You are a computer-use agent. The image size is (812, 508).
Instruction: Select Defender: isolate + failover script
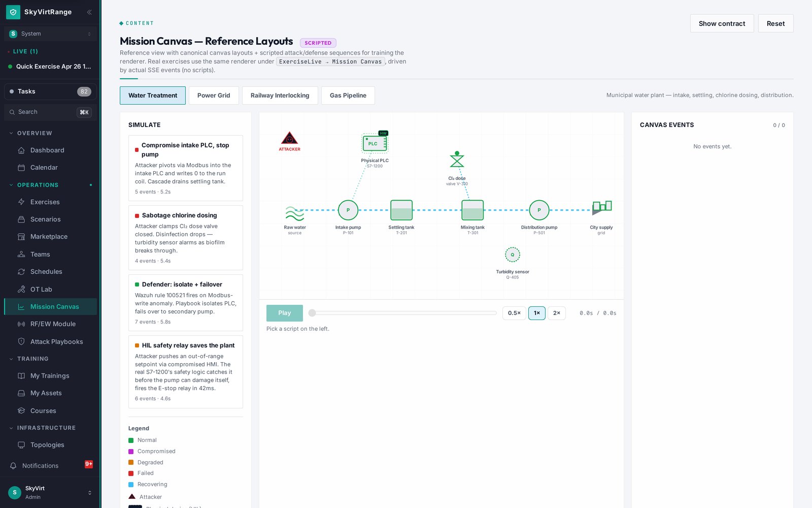pyautogui.click(x=186, y=303)
